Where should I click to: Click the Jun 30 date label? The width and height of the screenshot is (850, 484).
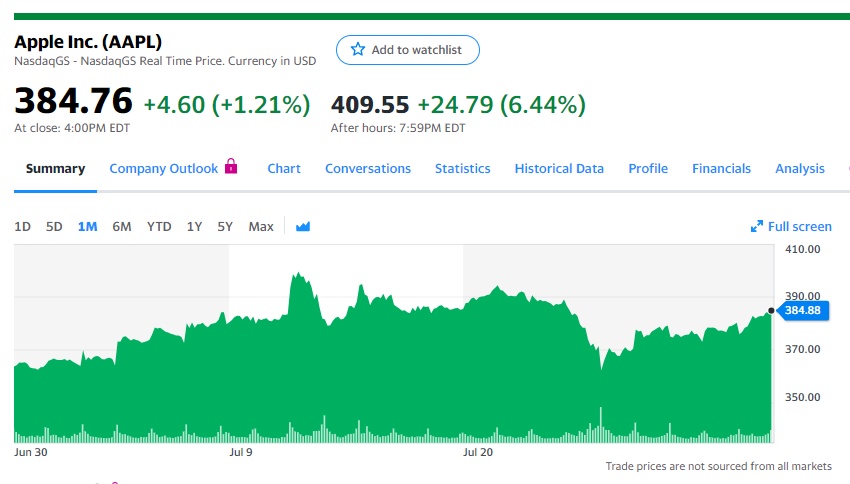[31, 452]
